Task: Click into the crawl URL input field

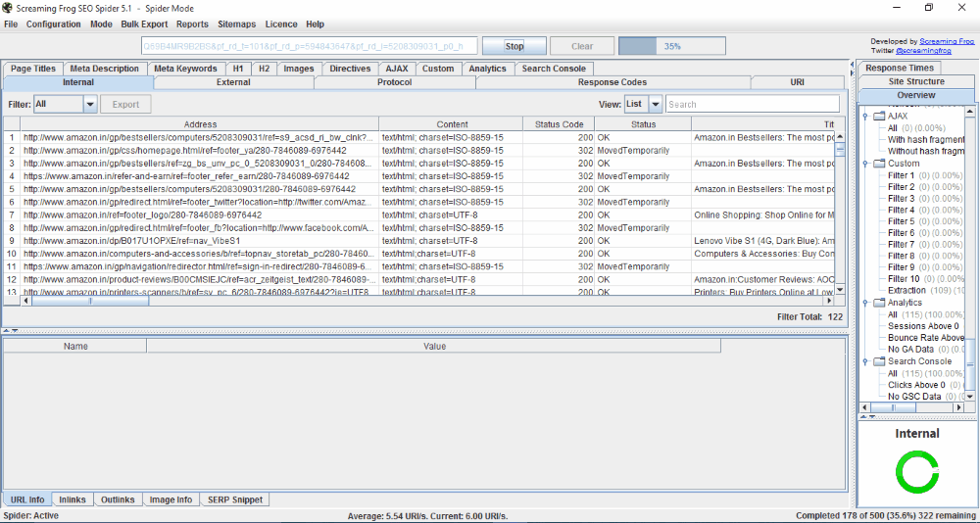Action: coord(310,46)
